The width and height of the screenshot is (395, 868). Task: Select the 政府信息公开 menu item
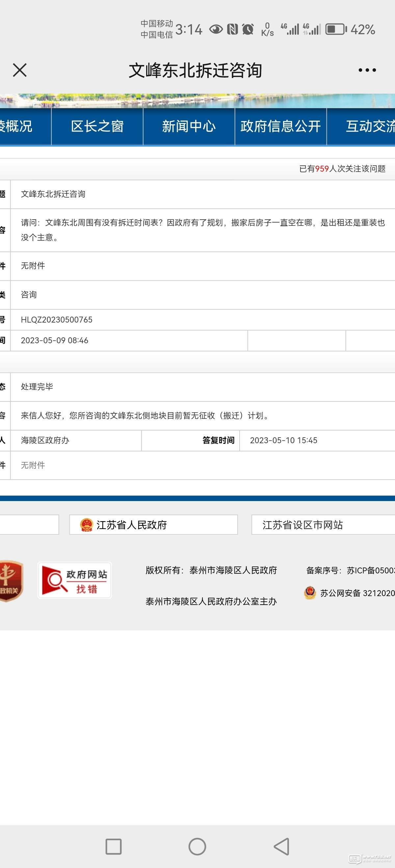click(280, 127)
